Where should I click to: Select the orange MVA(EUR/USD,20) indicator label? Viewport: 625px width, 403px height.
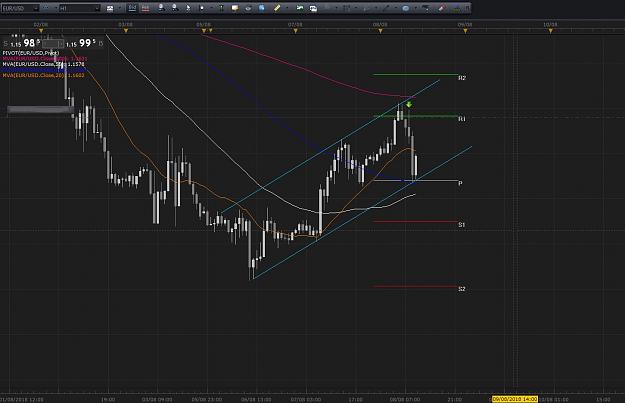click(43, 75)
